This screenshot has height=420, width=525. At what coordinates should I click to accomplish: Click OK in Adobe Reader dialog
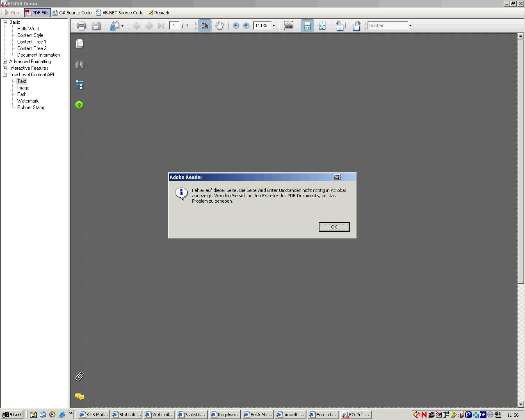click(334, 227)
